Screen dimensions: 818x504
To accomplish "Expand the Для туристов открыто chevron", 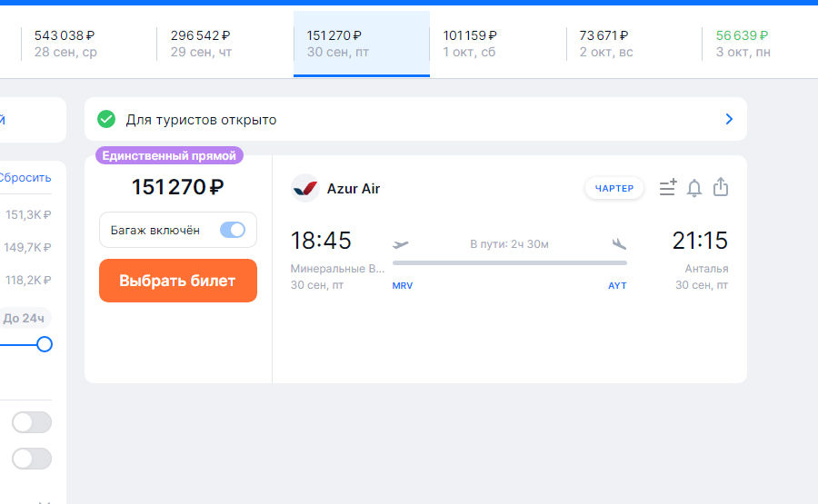I will [729, 119].
